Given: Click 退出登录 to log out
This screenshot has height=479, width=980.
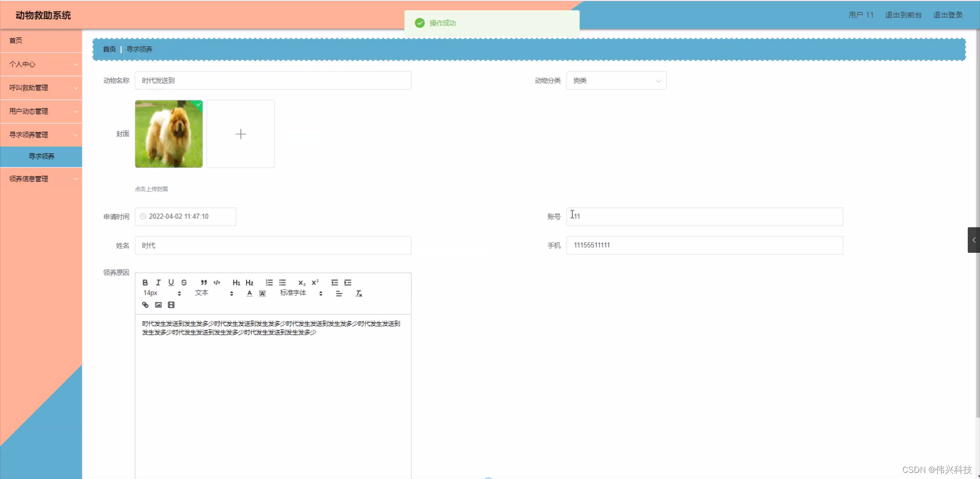Looking at the screenshot, I should coord(948,15).
